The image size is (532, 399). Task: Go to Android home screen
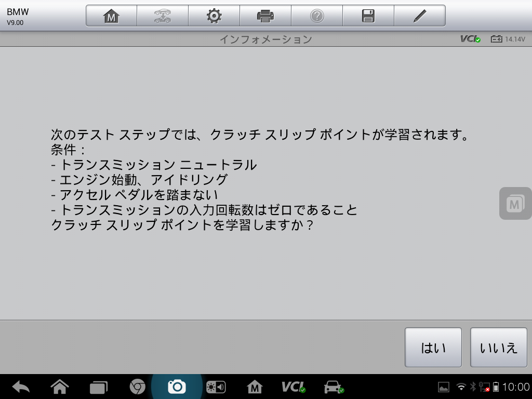pos(60,387)
